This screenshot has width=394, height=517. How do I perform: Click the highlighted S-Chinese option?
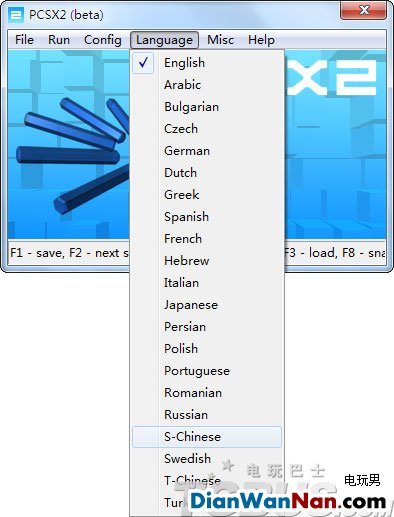(207, 437)
